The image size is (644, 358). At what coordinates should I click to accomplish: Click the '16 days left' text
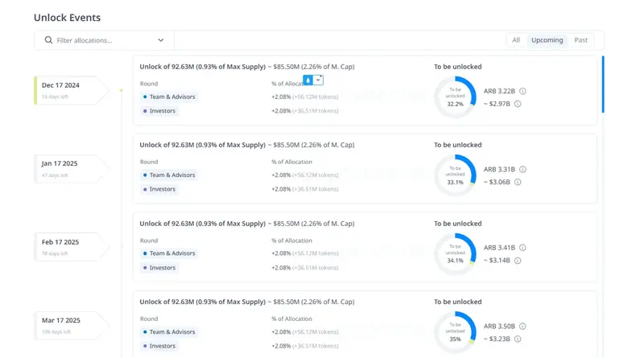[55, 97]
